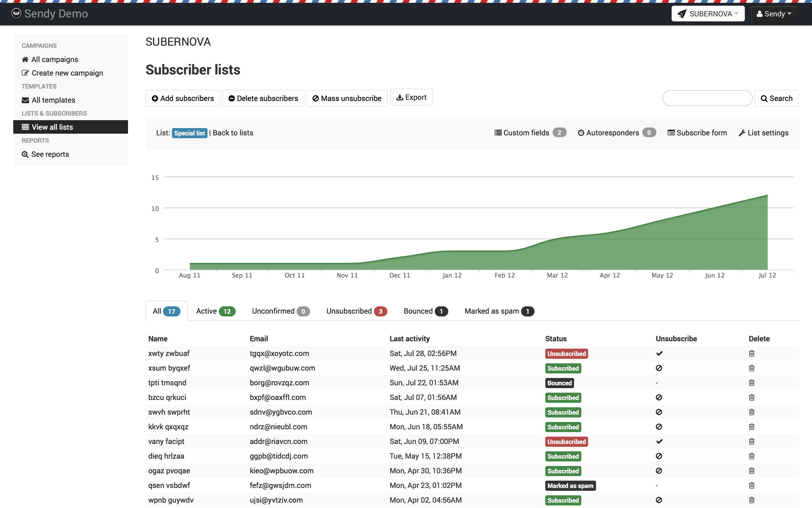Unsubscribe wpnb guywdv via ban icon
Image resolution: width=812 pixels, height=508 pixels.
click(659, 500)
